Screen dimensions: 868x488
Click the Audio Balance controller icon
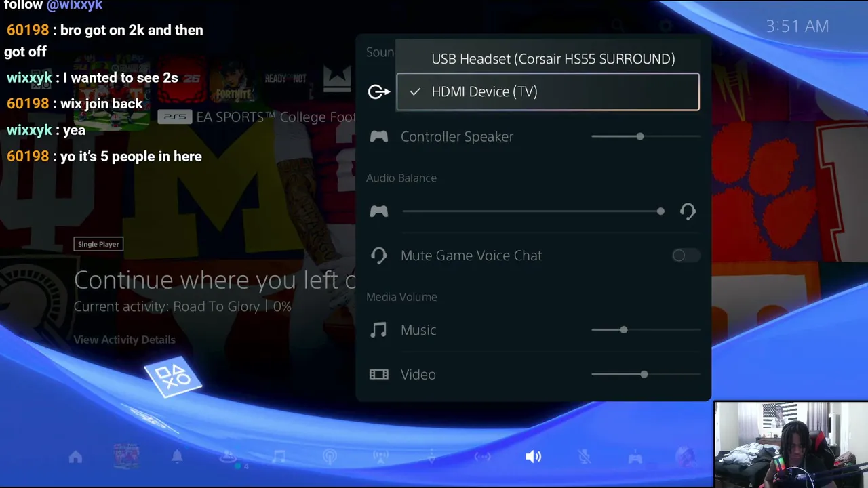click(x=378, y=211)
